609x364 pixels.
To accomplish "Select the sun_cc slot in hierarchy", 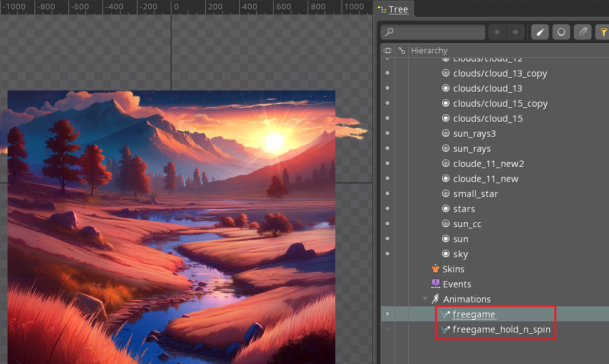I will click(x=467, y=224).
